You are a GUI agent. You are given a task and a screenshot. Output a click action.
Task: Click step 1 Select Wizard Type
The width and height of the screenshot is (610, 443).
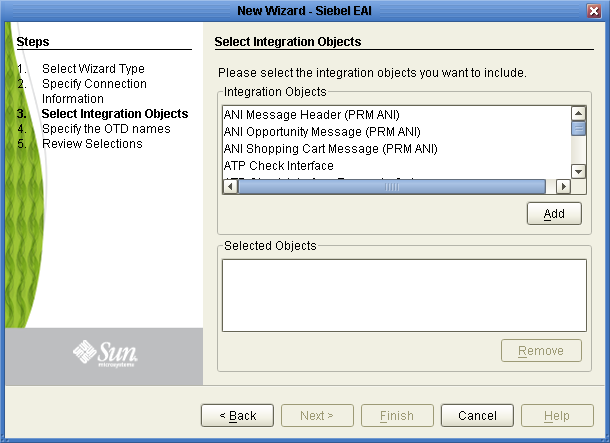click(93, 69)
